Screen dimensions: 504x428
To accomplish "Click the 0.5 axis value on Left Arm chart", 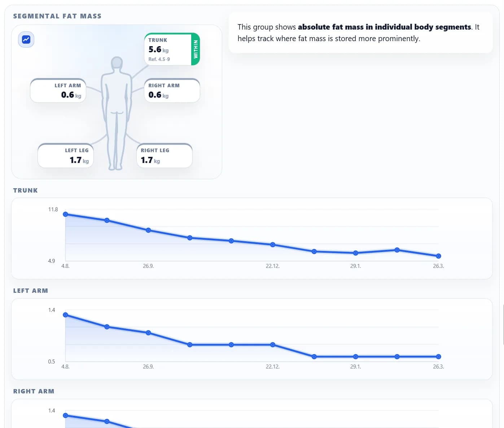I will pyautogui.click(x=52, y=362).
